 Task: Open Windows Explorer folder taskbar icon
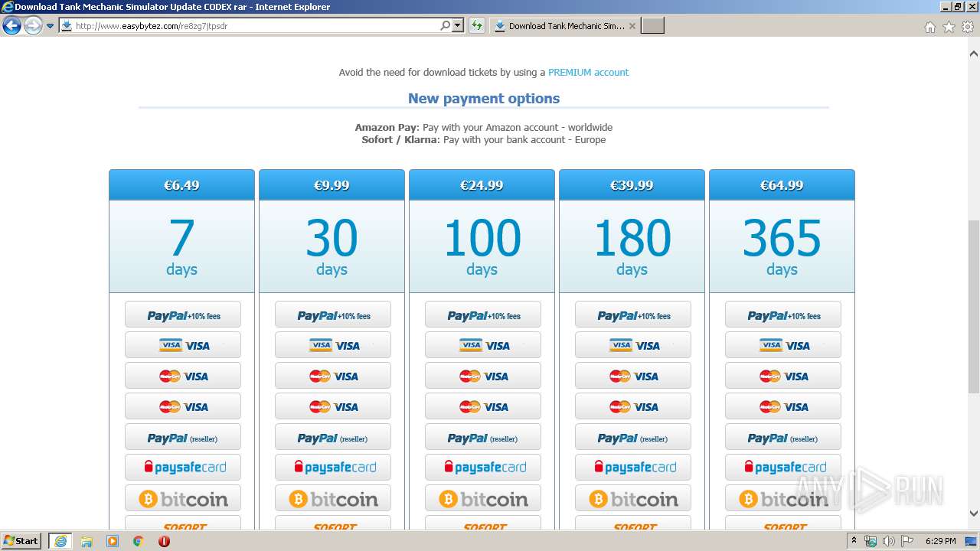click(87, 541)
